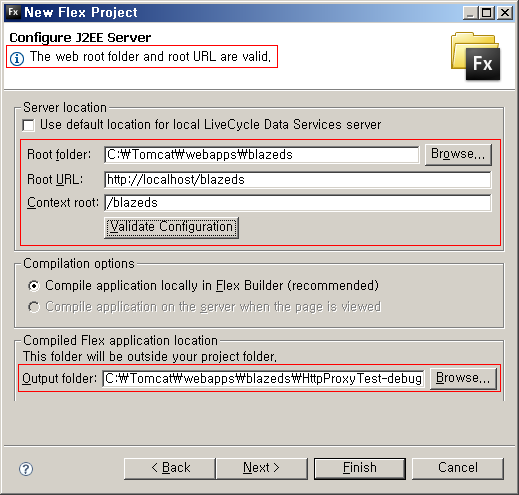
Task: Minimize the New Flex Project window
Action: point(470,13)
